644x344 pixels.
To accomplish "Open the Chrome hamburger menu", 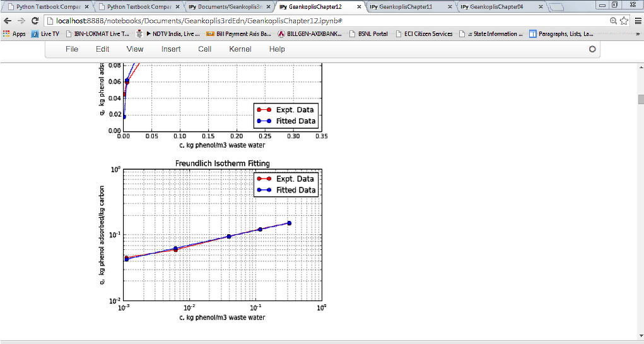I will pyautogui.click(x=636, y=21).
